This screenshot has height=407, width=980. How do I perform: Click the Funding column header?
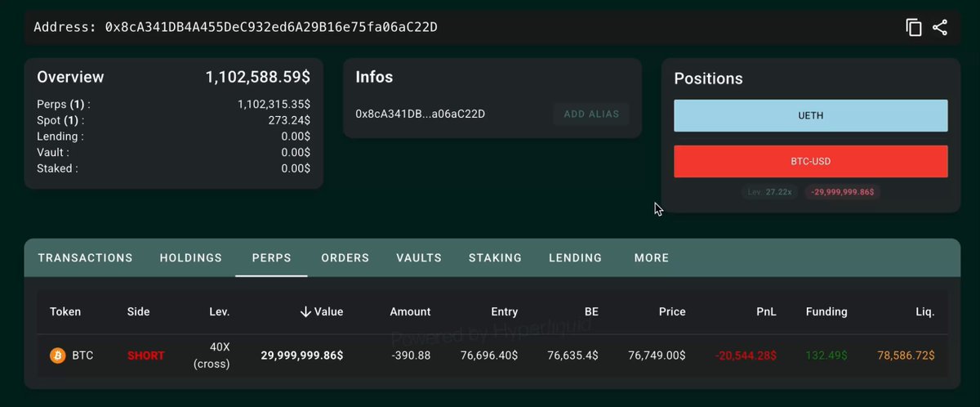pos(826,311)
